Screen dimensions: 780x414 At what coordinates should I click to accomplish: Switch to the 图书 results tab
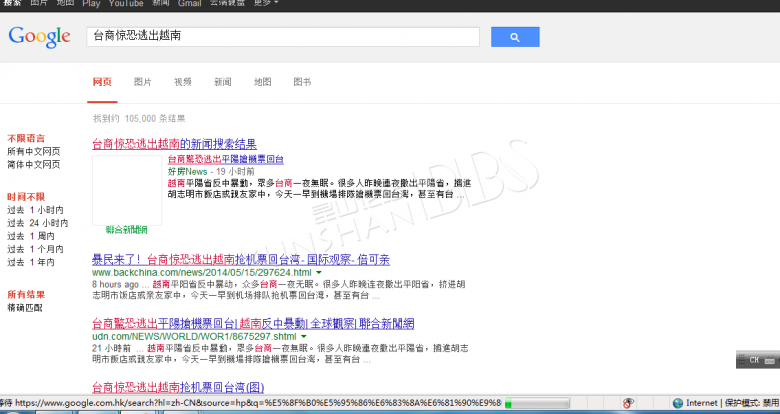pos(302,82)
